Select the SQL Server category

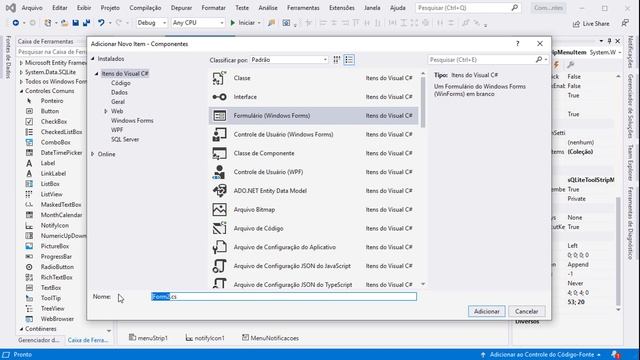coord(125,139)
